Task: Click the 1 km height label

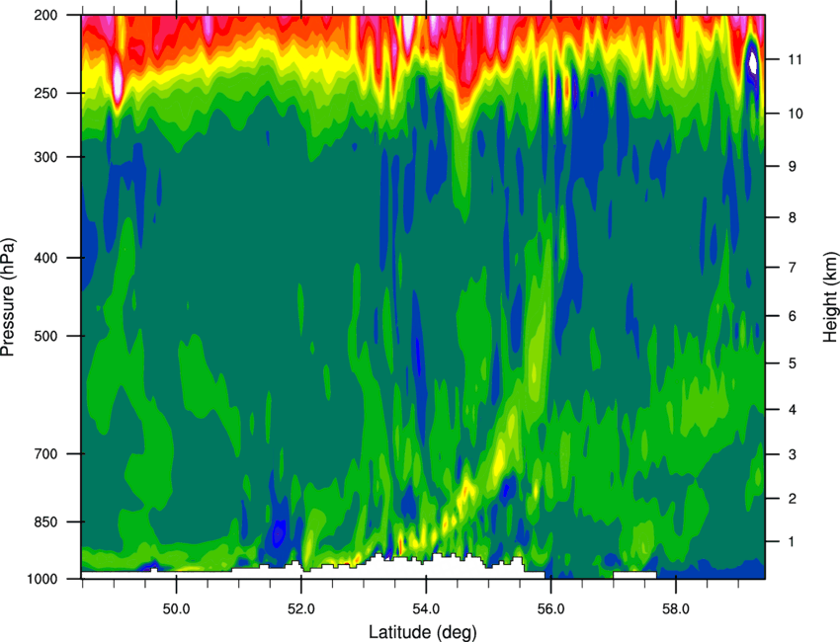Action: [x=793, y=542]
